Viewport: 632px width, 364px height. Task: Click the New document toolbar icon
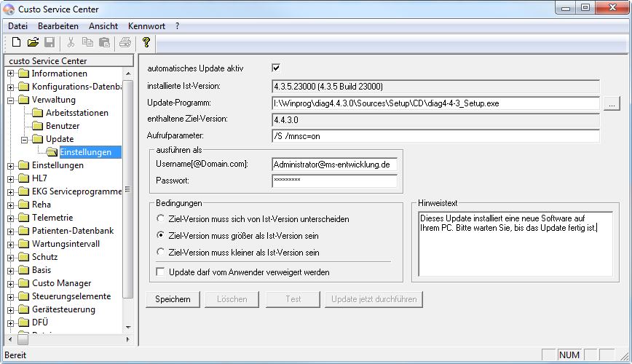click(16, 42)
